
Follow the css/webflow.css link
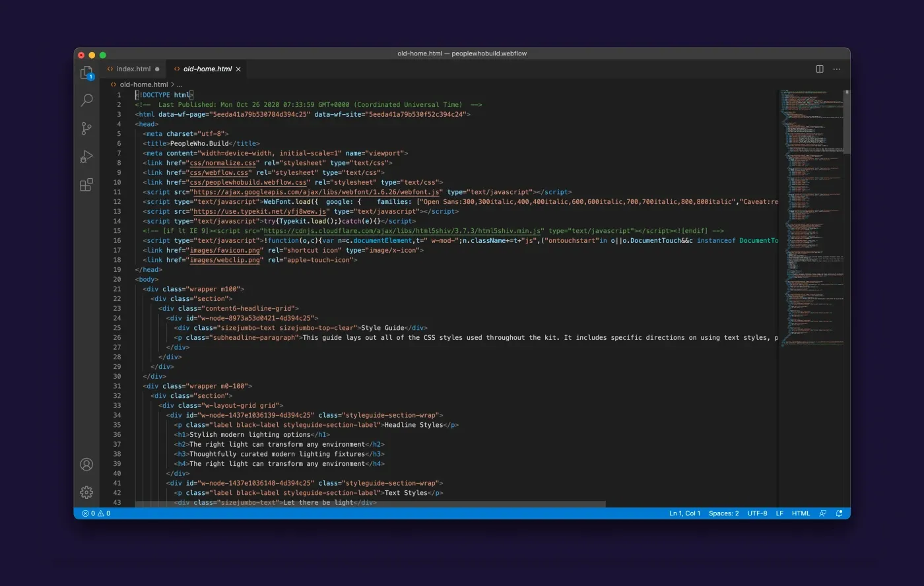pos(219,173)
